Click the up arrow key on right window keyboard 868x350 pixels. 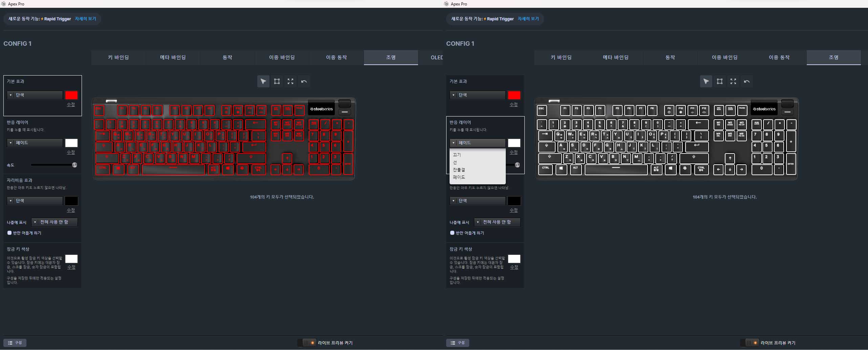click(x=730, y=158)
